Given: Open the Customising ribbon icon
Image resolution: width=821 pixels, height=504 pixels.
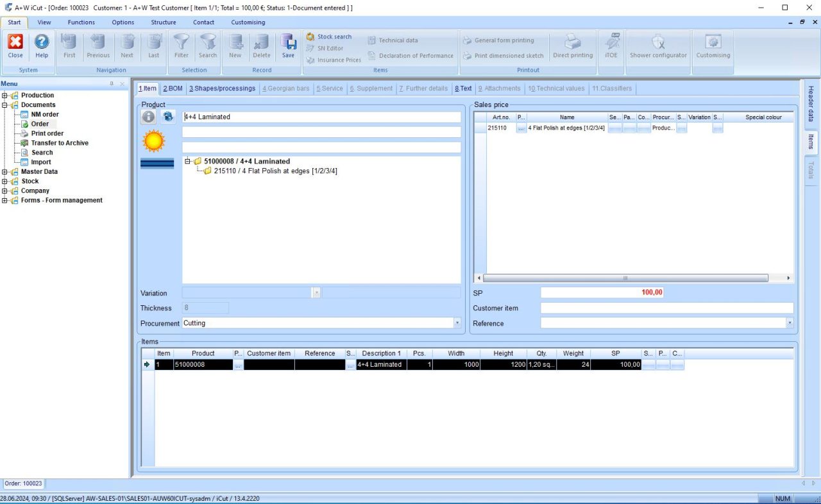Looking at the screenshot, I should 712,45.
